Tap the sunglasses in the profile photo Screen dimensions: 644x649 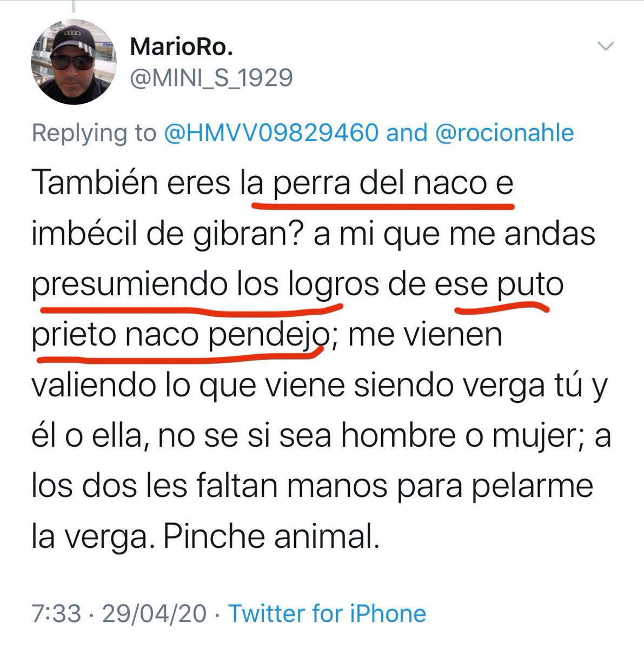point(71,62)
